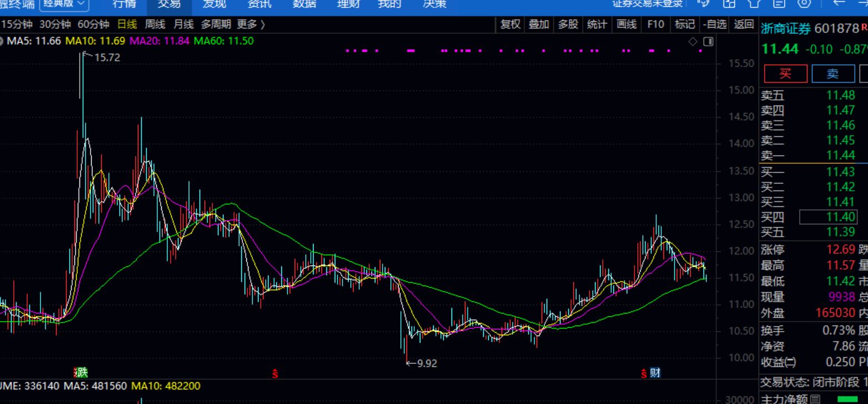Open the 画线 drawing tools

pos(626,24)
